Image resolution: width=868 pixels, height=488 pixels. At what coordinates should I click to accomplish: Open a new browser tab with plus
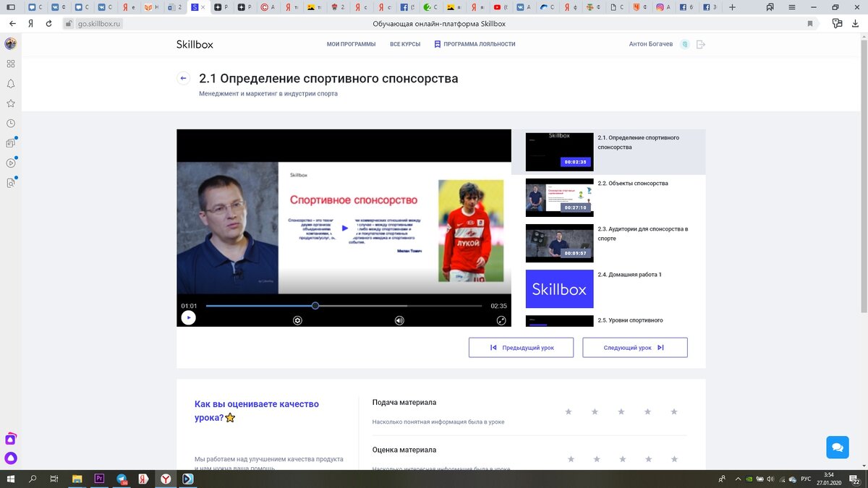pos(732,7)
